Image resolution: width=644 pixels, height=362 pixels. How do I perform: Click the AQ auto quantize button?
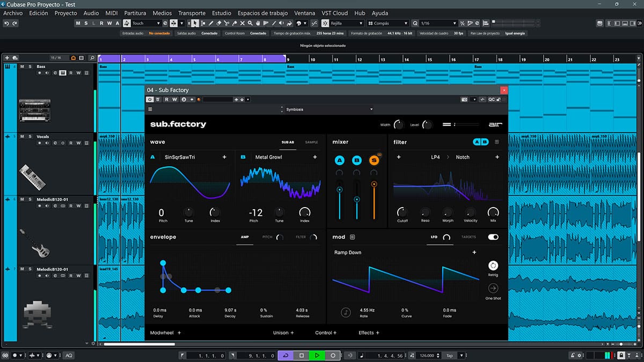69,356
